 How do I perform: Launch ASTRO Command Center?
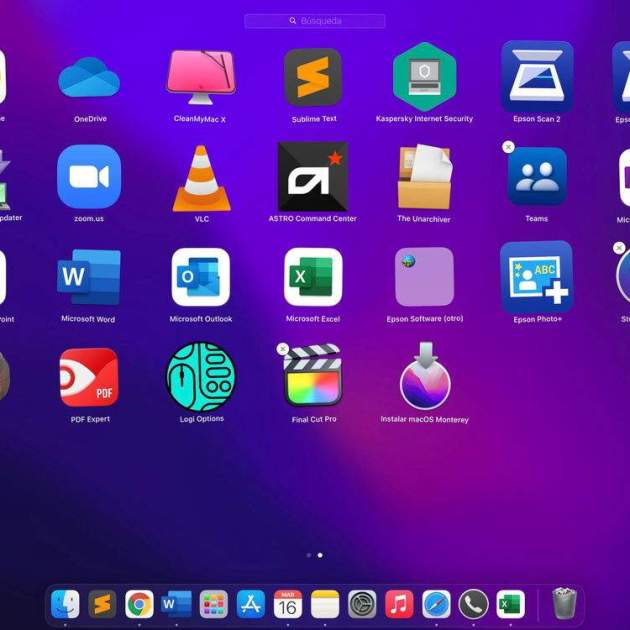[312, 176]
